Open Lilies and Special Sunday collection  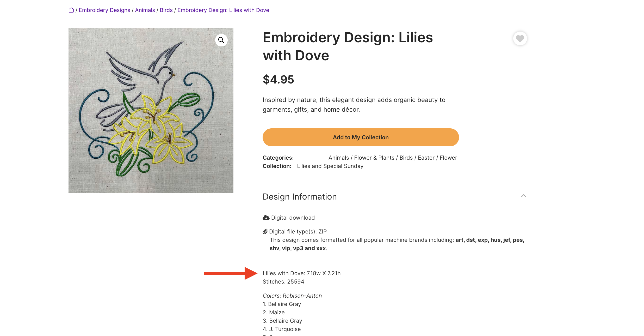[330, 166]
